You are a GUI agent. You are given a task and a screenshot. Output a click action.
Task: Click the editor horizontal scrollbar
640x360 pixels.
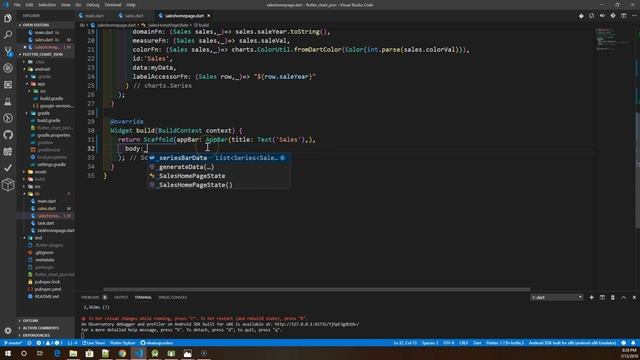coord(317,289)
